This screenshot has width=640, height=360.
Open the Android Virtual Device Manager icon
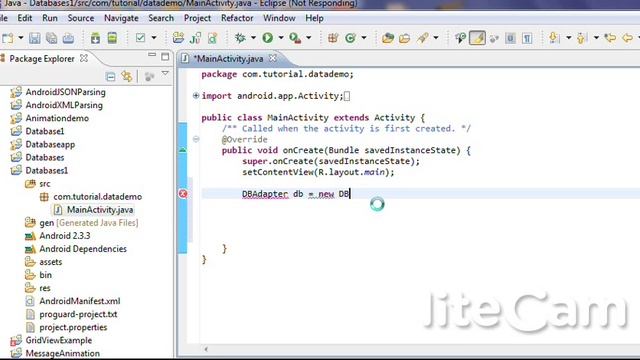112,38
